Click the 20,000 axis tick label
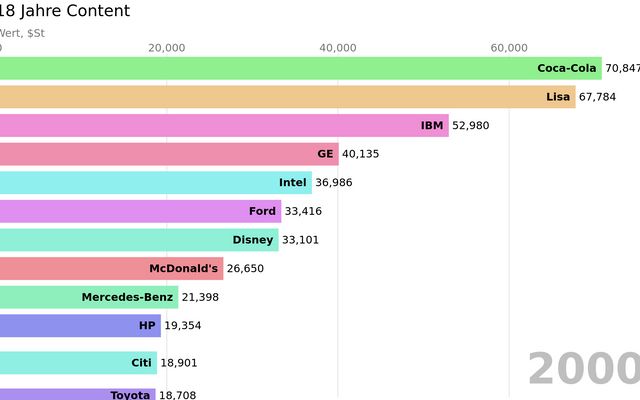This screenshot has height=400, width=640. [x=166, y=47]
